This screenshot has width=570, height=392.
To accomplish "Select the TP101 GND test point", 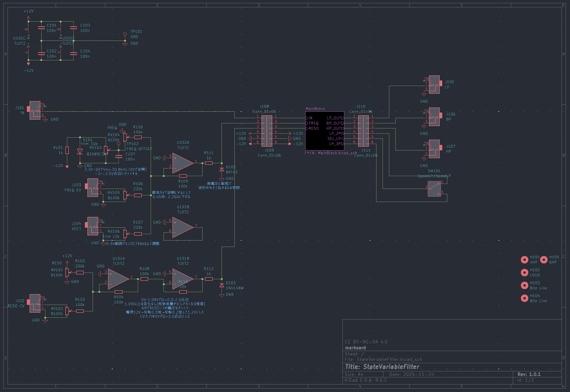I will point(125,34).
